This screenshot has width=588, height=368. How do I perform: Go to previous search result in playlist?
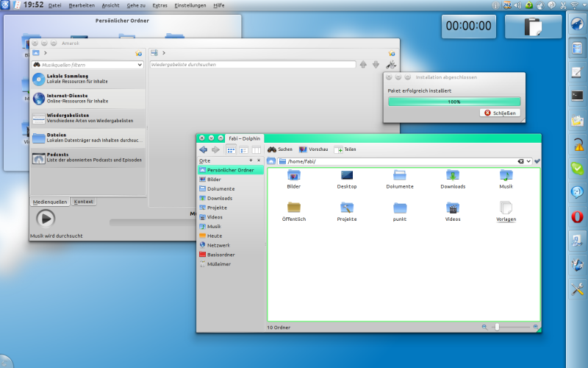(x=363, y=65)
